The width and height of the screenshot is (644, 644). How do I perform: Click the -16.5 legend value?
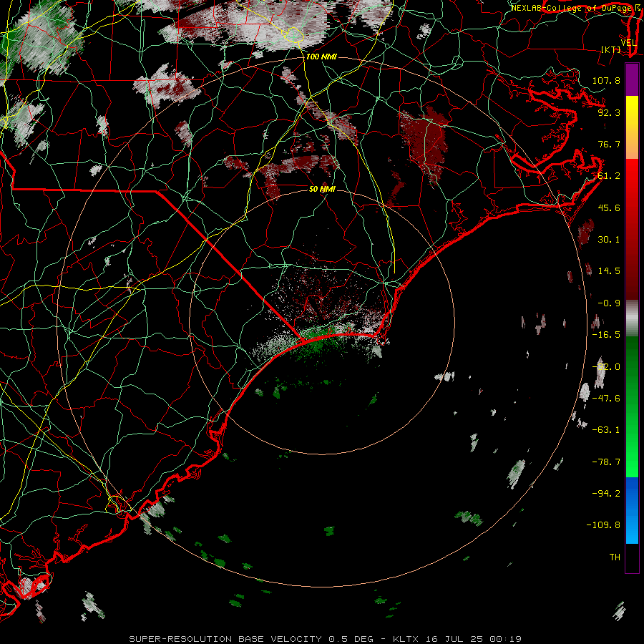[x=606, y=335]
